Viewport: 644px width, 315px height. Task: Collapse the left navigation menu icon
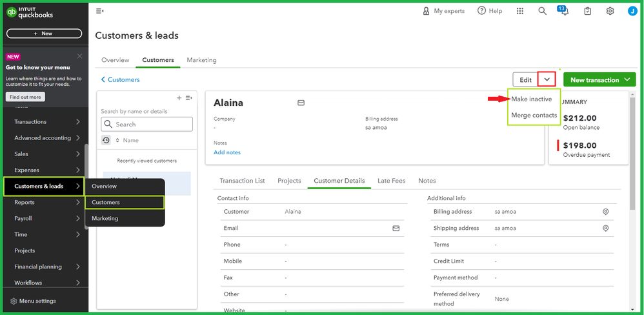tap(100, 11)
